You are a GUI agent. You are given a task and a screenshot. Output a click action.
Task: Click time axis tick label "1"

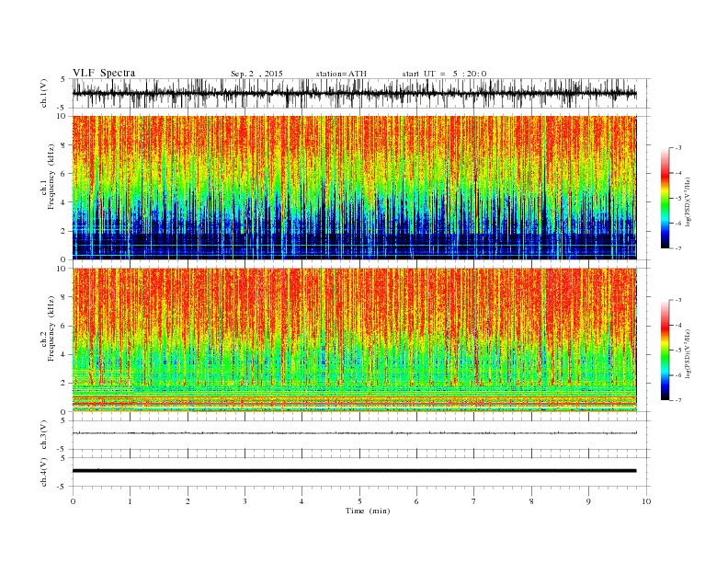point(130,501)
